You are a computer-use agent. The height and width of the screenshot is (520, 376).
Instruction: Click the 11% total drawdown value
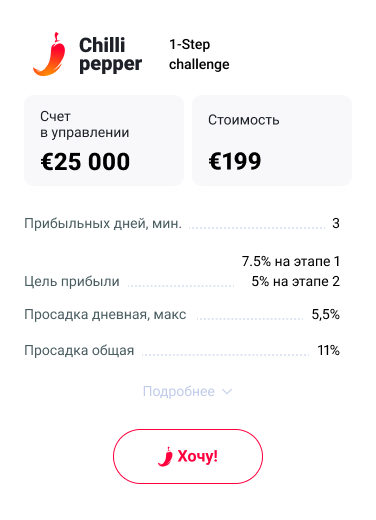click(328, 350)
